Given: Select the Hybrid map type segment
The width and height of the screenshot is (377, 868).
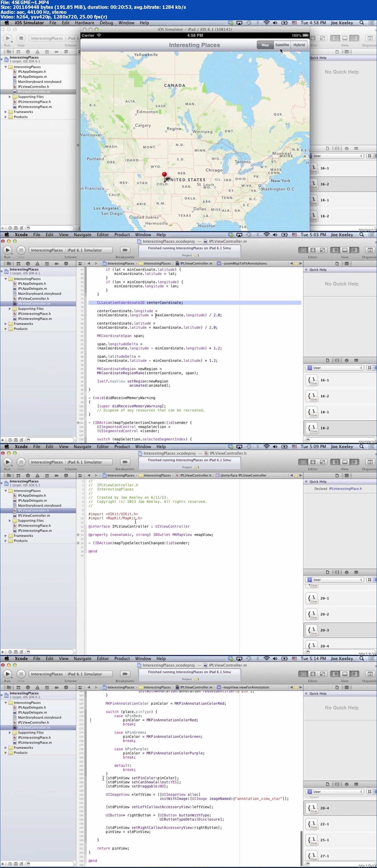Looking at the screenshot, I should click(x=299, y=45).
